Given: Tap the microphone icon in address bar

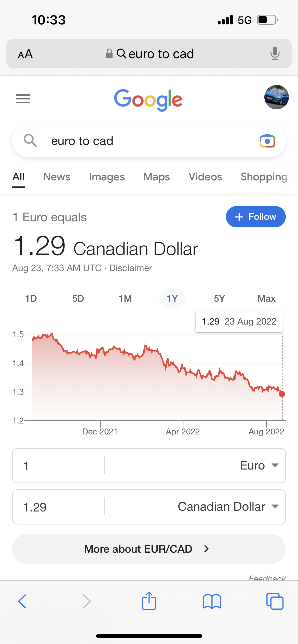Looking at the screenshot, I should pos(275,53).
